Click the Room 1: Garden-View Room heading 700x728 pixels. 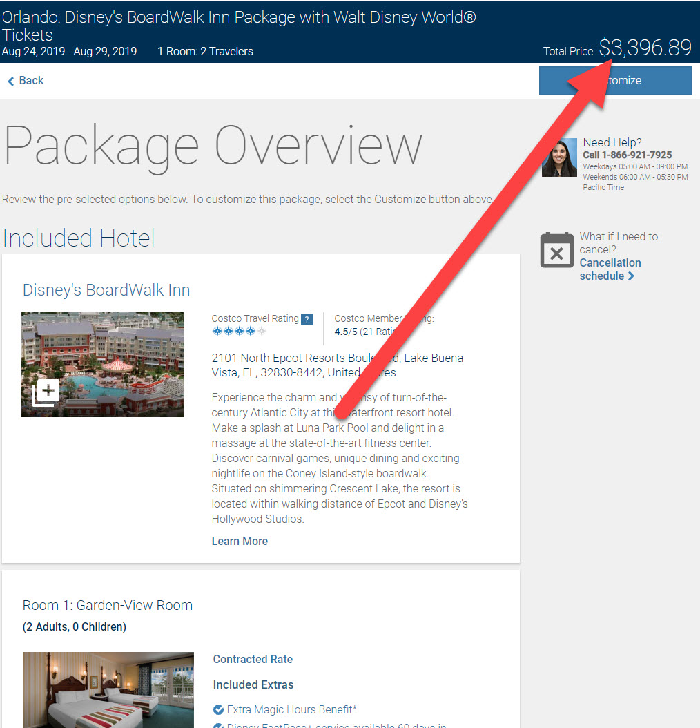click(x=107, y=605)
